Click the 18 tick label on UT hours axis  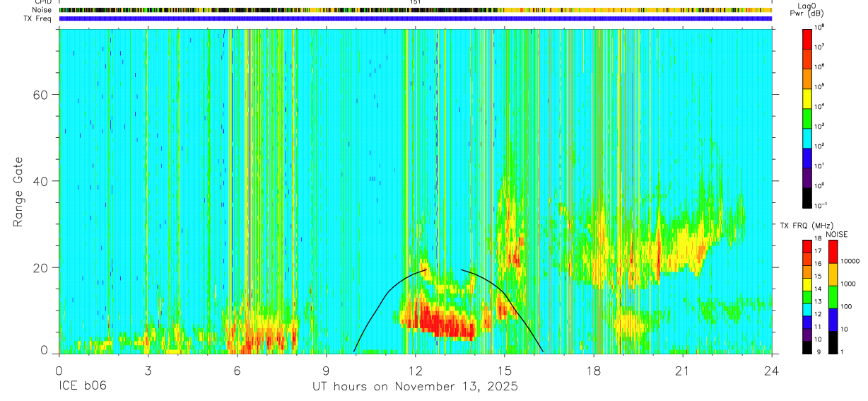(x=594, y=371)
